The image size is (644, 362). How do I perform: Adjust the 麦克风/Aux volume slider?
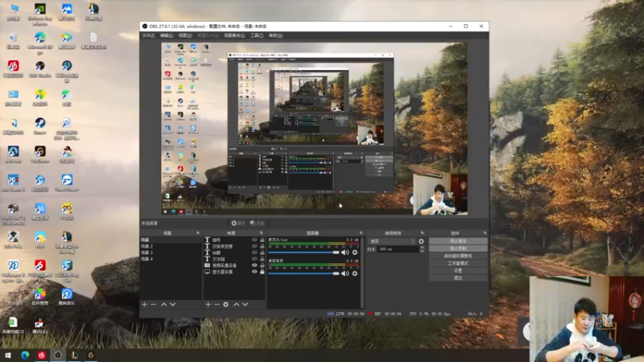click(x=303, y=253)
